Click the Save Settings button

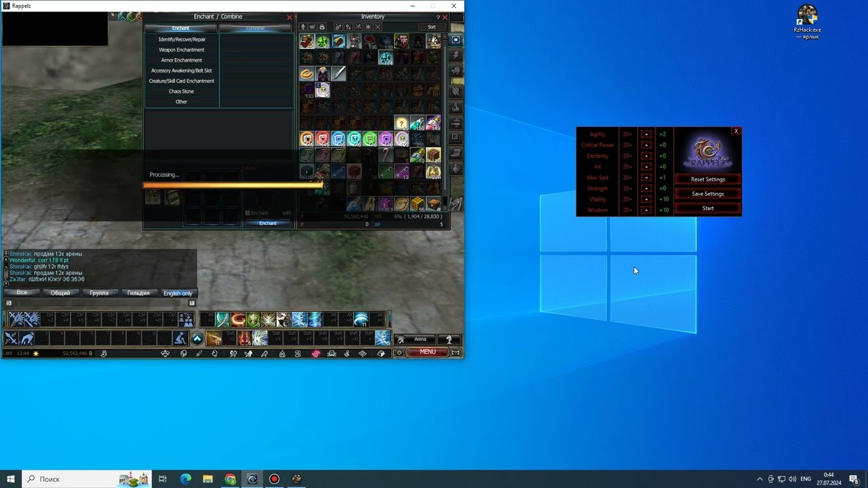[708, 194]
